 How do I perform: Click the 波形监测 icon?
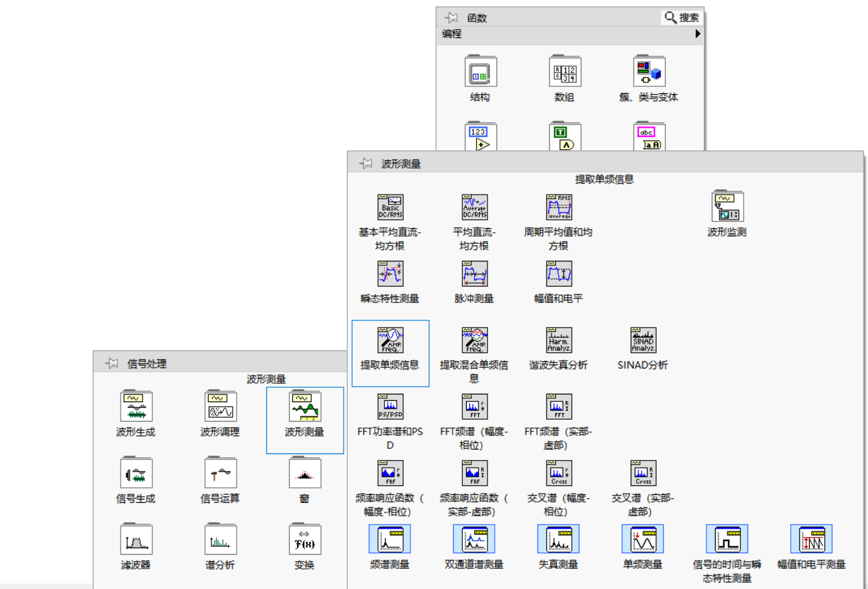coord(727,208)
